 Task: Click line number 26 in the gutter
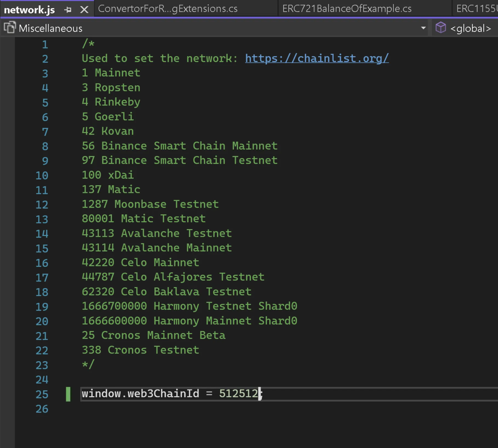(42, 409)
